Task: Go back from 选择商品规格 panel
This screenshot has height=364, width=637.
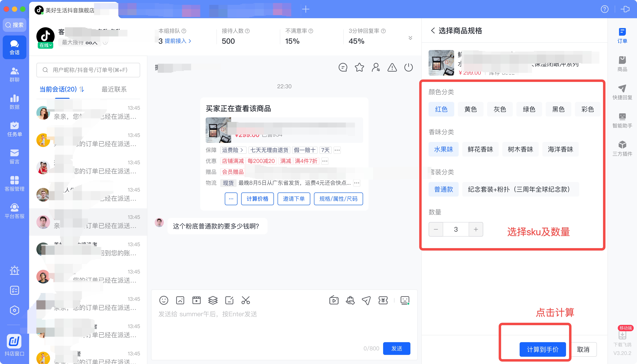Action: click(433, 30)
